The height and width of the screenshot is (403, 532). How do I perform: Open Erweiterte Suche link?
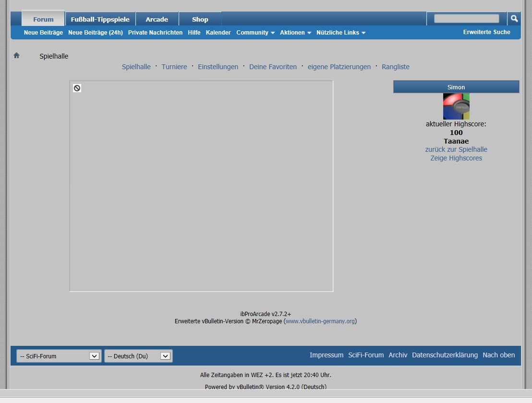486,32
